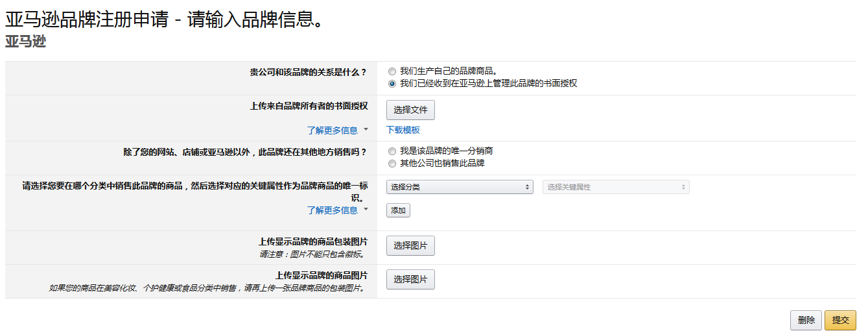Submit the form with 提交 button

click(840, 320)
